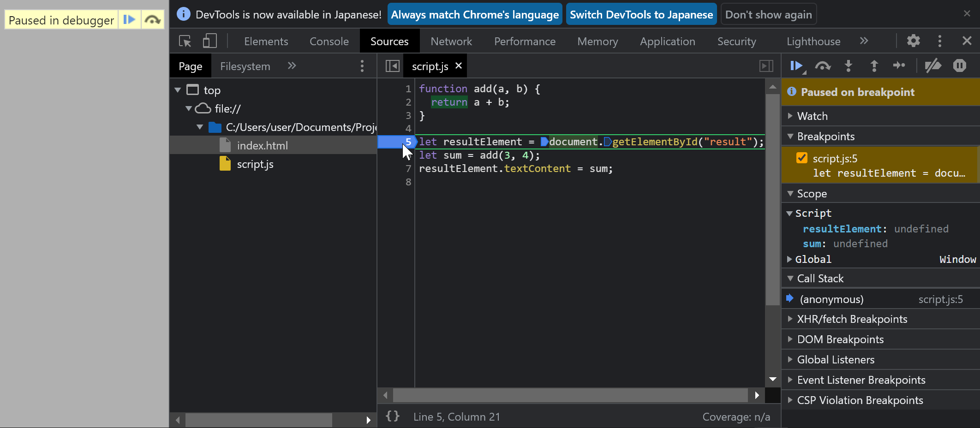Expand the Watch section

click(812, 116)
